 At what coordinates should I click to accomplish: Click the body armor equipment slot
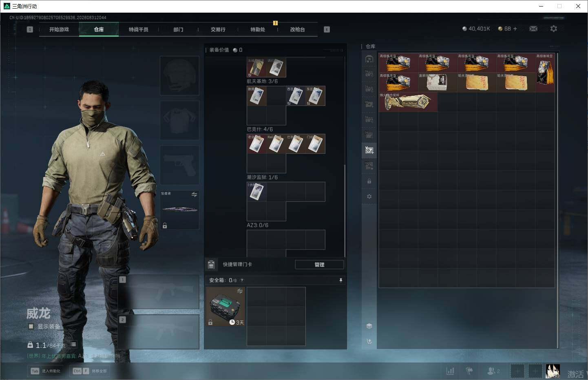coord(179,120)
